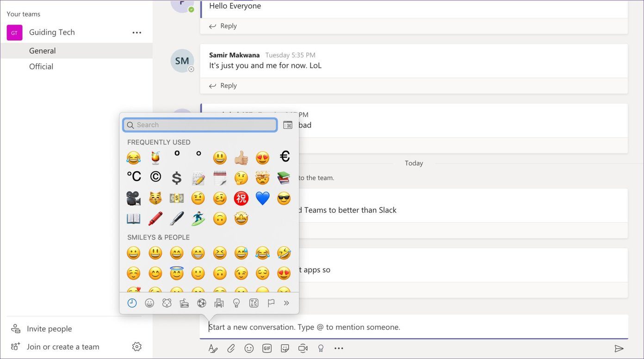The width and height of the screenshot is (644, 359).
Task: Switch to Smileys & People emoji tab
Action: click(149, 303)
